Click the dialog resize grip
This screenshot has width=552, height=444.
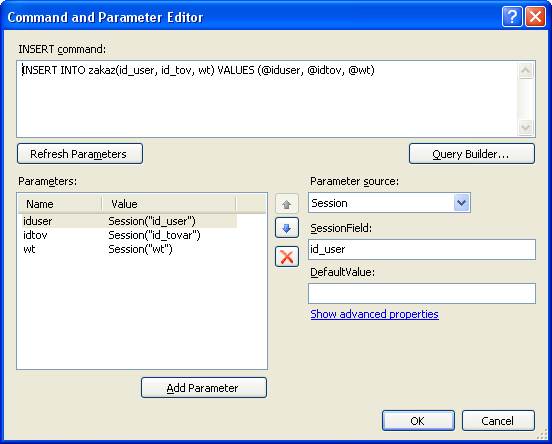pyautogui.click(x=542, y=435)
